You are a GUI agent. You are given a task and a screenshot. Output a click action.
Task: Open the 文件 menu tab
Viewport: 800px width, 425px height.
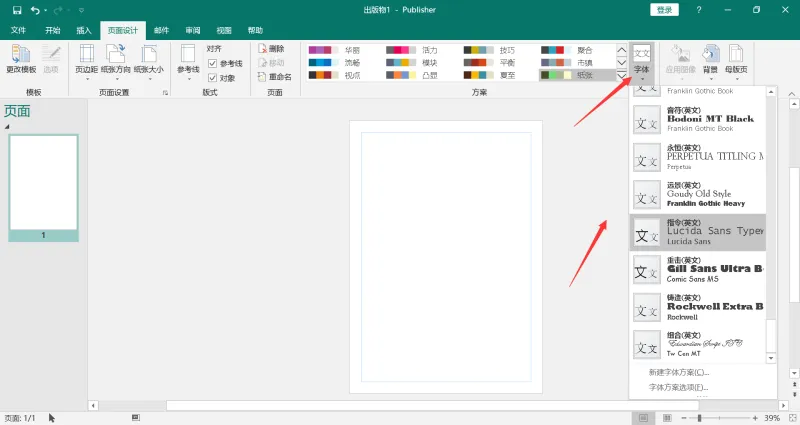pyautogui.click(x=18, y=30)
